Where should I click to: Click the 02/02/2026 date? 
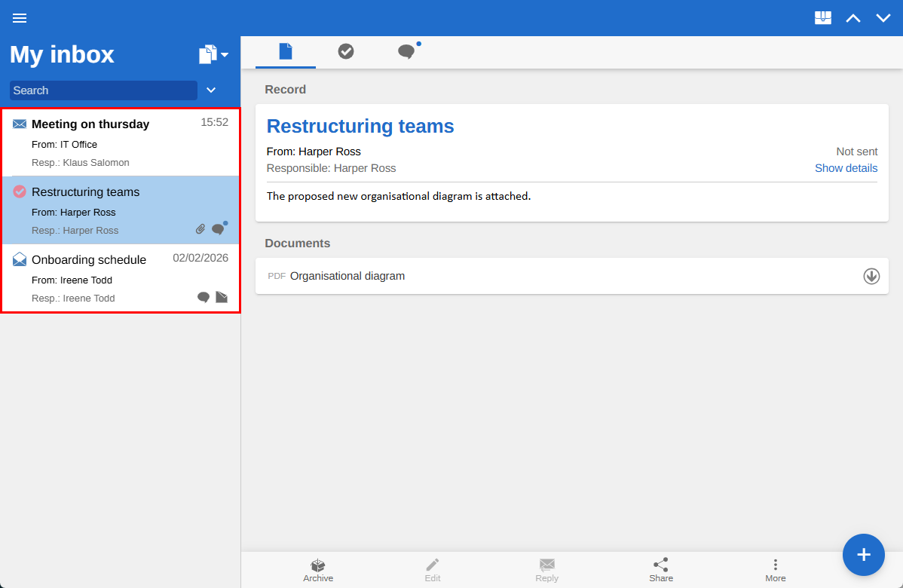200,258
